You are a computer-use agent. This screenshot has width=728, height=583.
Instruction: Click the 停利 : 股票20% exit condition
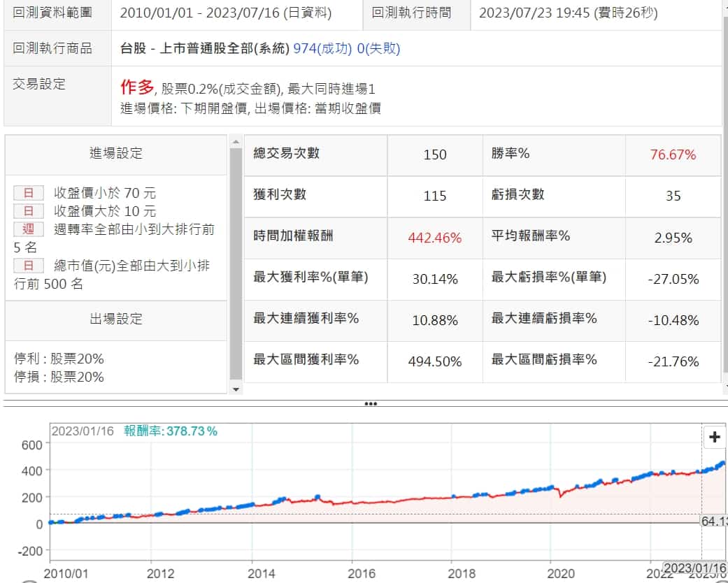[59, 359]
